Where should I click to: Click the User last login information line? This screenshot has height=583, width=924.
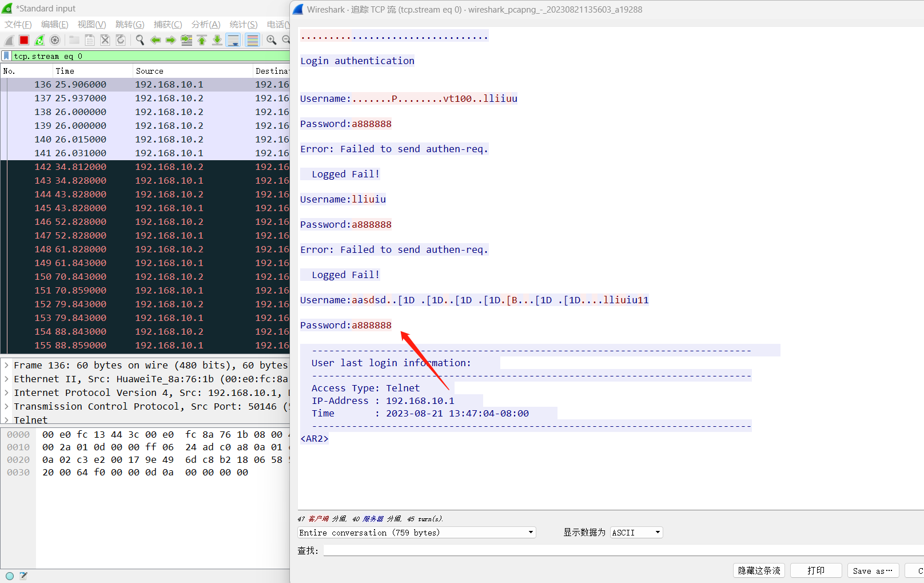click(x=391, y=363)
